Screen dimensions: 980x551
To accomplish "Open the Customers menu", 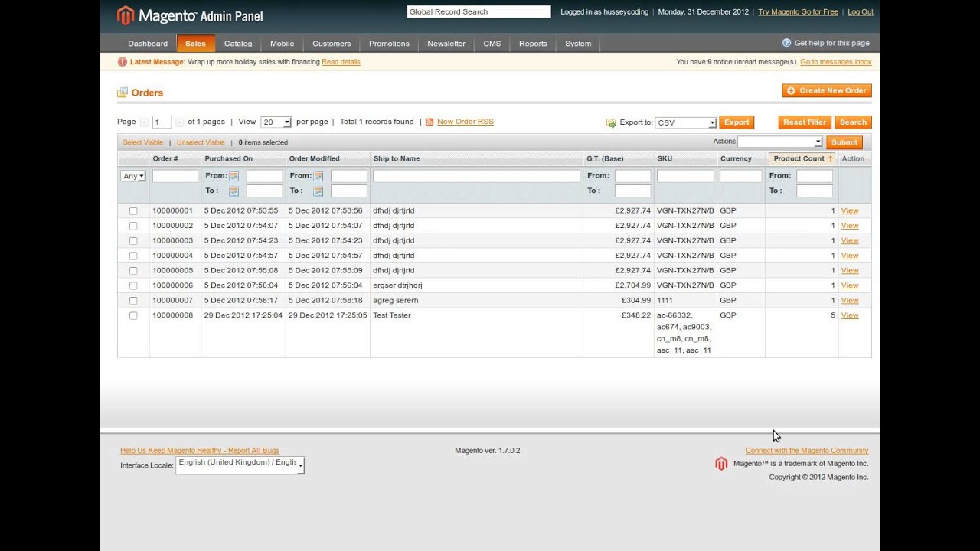I will coord(332,44).
